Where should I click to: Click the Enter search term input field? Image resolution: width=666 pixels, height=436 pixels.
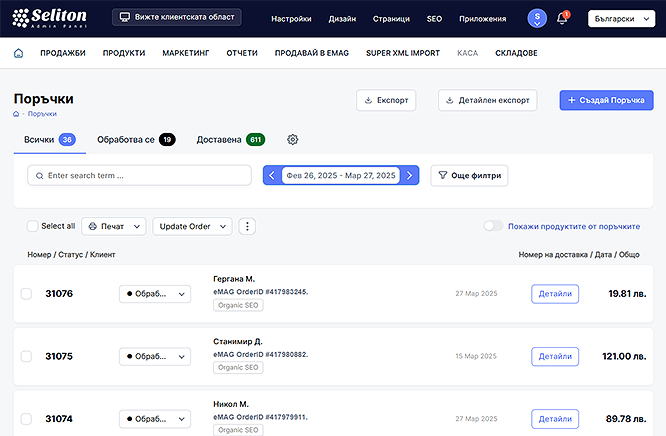pyautogui.click(x=139, y=176)
